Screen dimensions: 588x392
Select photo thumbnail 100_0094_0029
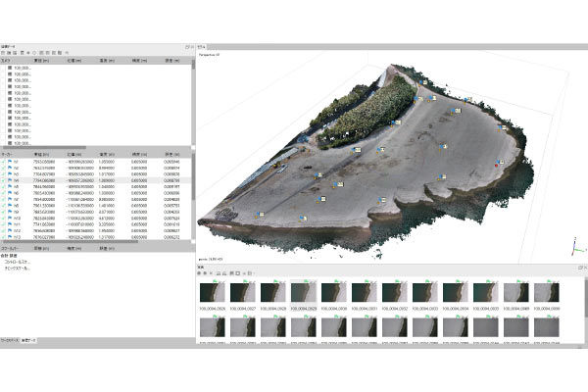click(304, 291)
